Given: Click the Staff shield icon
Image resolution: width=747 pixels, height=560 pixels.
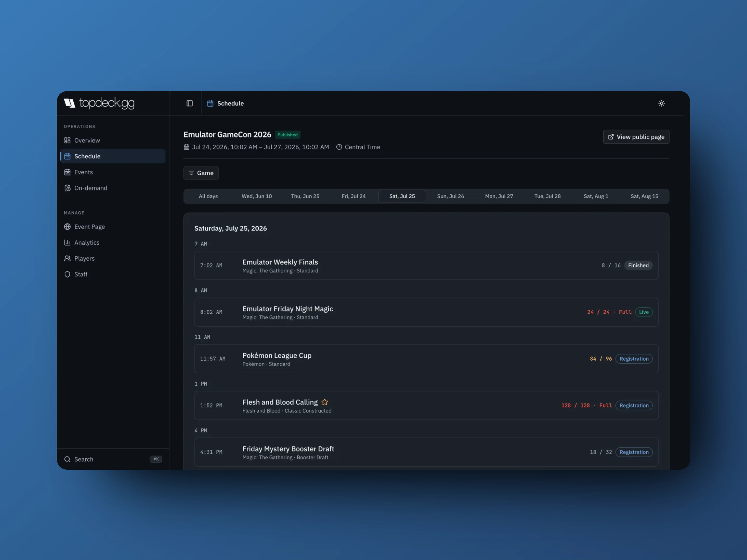Looking at the screenshot, I should 67,275.
